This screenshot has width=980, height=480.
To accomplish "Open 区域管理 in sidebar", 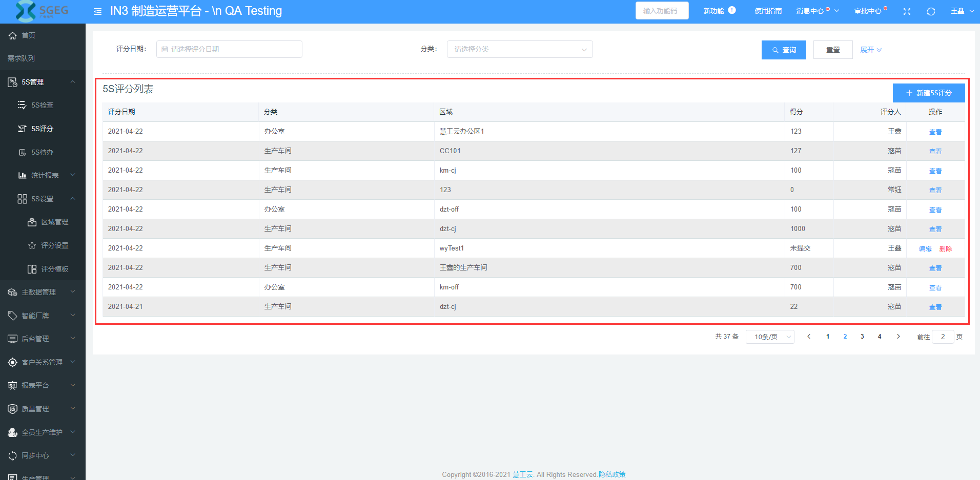I will (x=54, y=222).
